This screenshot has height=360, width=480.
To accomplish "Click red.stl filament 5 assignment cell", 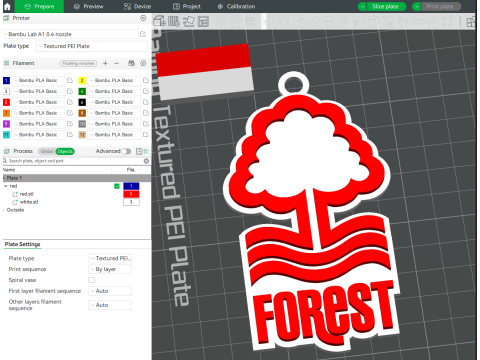I will tap(131, 194).
